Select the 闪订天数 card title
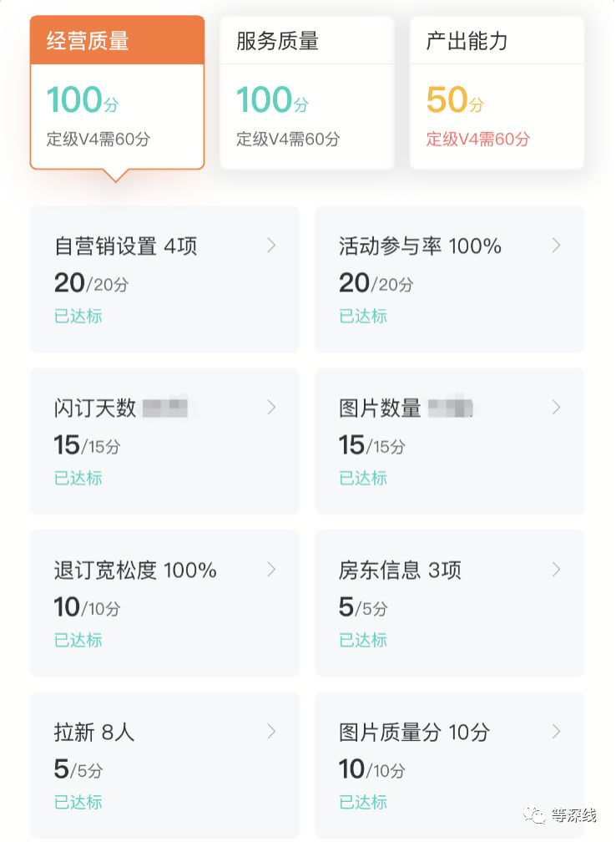 pos(95,408)
